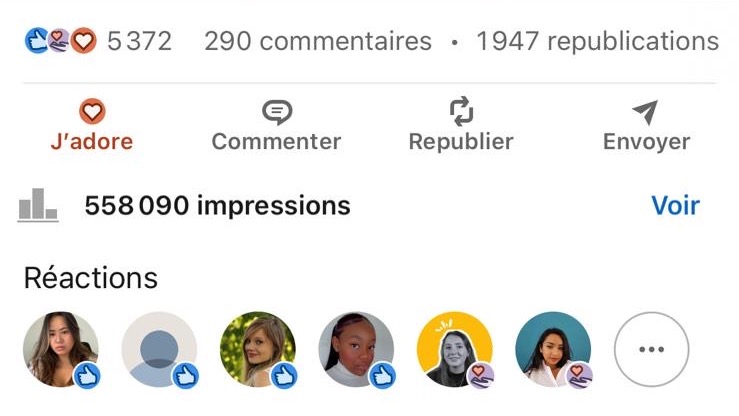This screenshot has width=739, height=416.
Task: Open the 290 commentaires link
Action: 318,41
